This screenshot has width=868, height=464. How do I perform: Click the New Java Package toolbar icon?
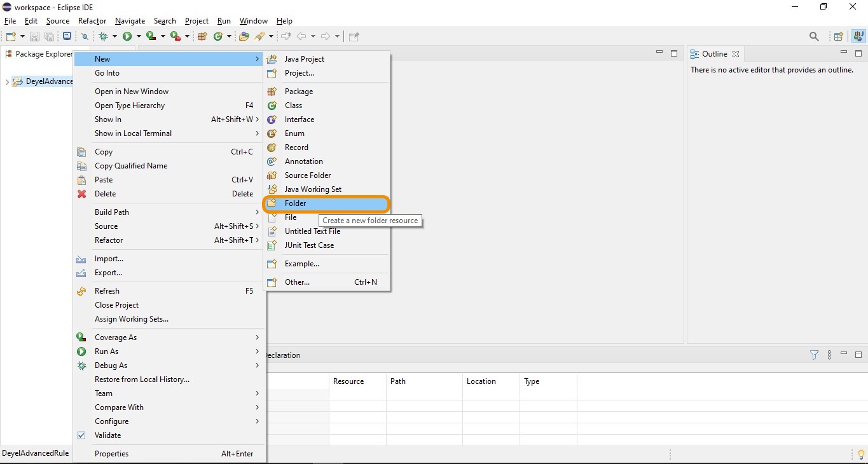pos(202,36)
